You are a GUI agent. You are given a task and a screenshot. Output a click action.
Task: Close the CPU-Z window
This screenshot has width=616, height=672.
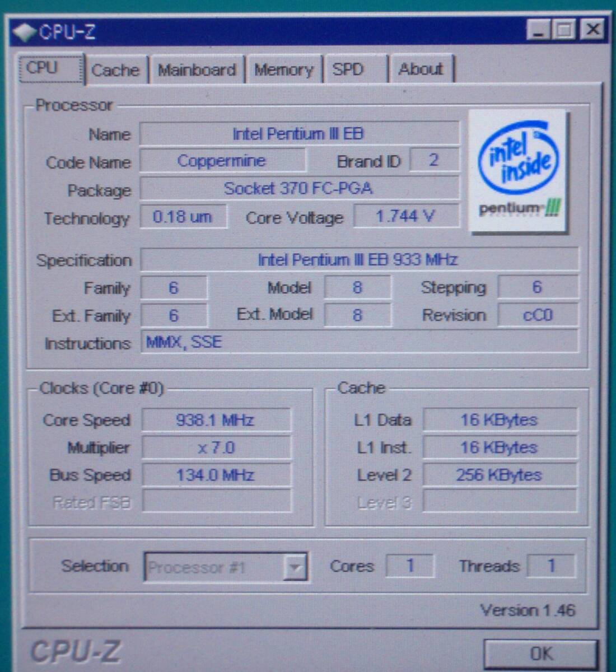592,29
